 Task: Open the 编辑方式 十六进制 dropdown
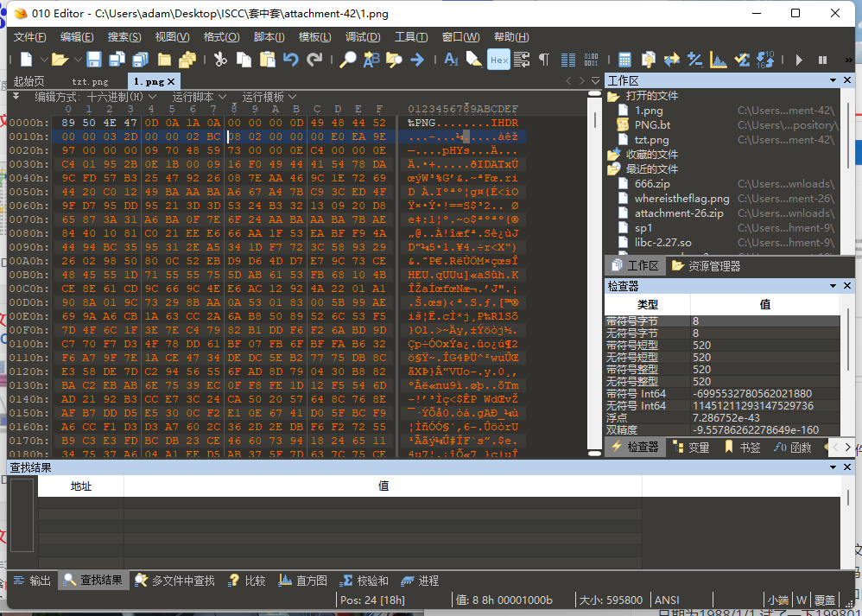(x=95, y=97)
